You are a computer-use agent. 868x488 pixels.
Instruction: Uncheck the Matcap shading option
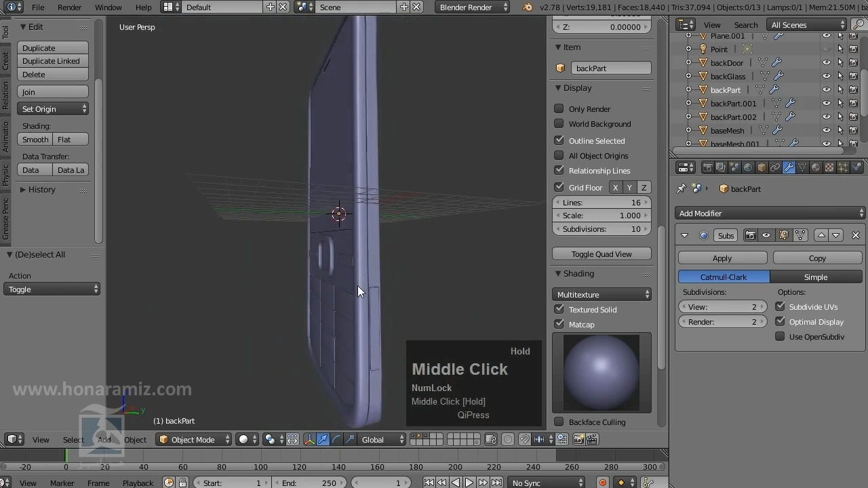559,324
